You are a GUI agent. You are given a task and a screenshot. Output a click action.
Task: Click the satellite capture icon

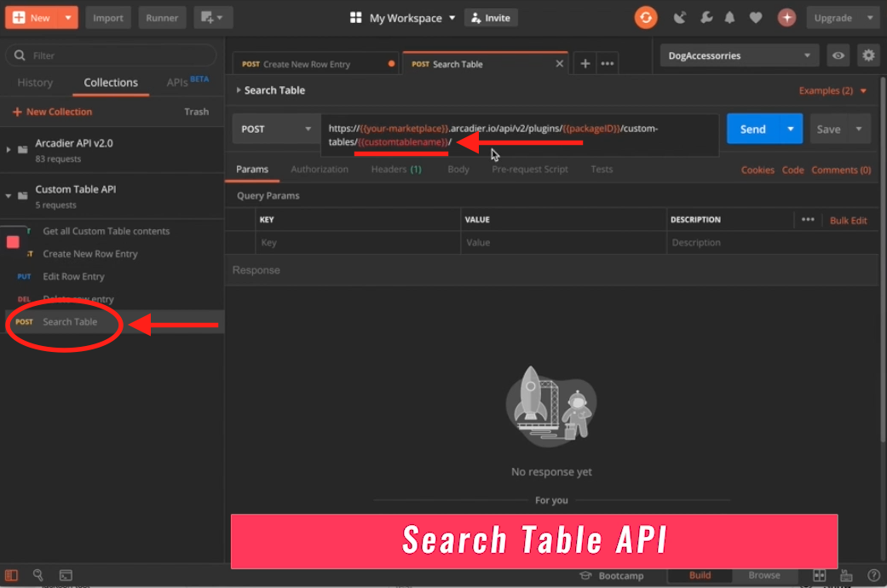[x=679, y=18]
